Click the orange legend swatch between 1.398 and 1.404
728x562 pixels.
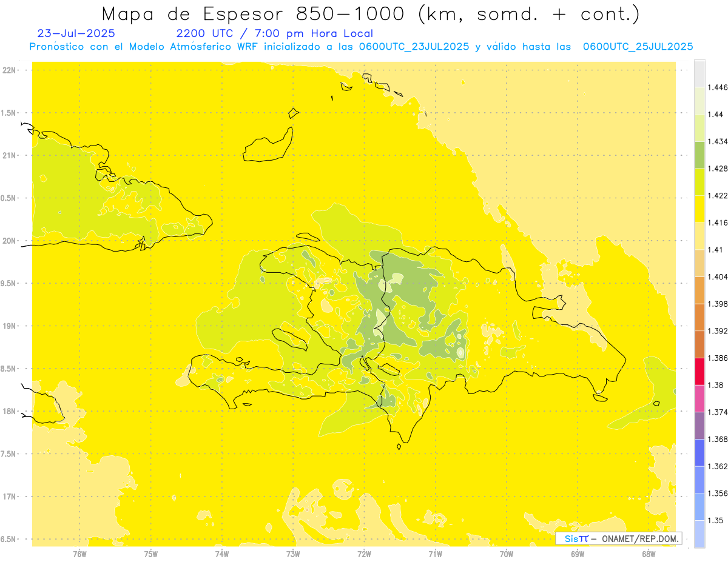699,290
